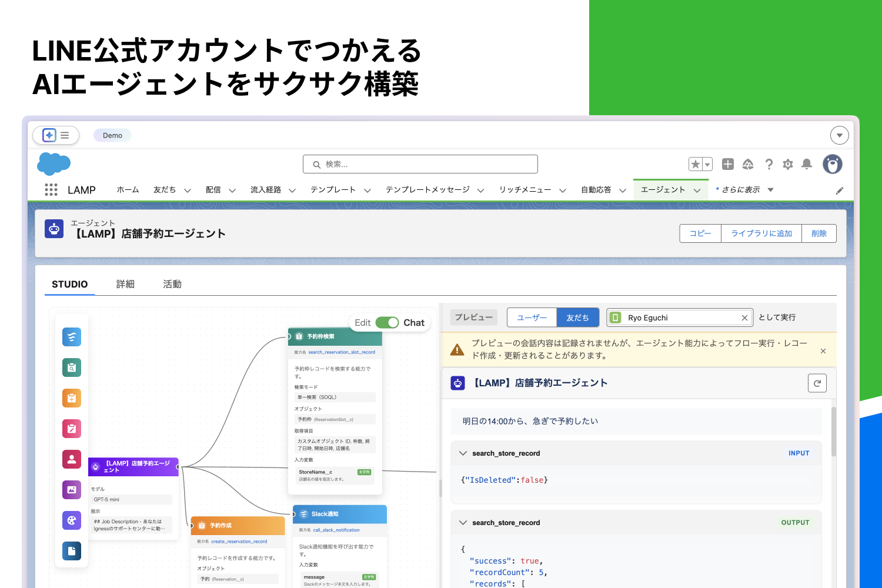This screenshot has height=588, width=882.
Task: Click the 予約枠検索 node header
Action: click(x=335, y=336)
